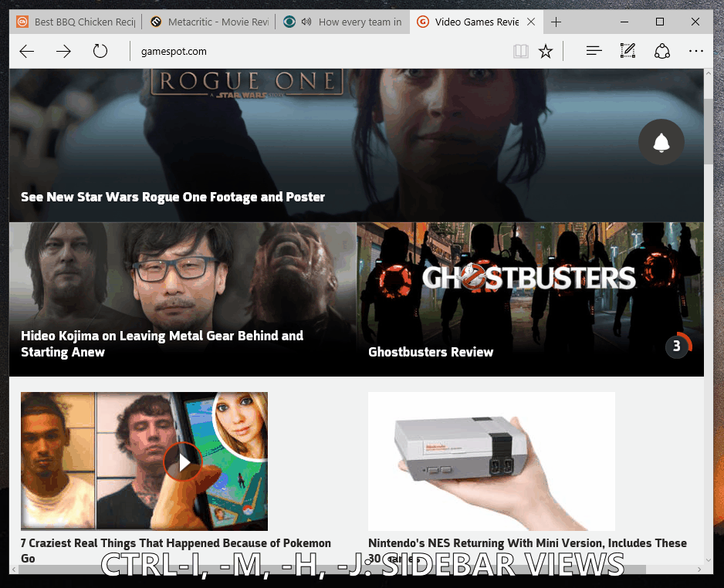Share the current page
The width and height of the screenshot is (724, 588).
662,51
